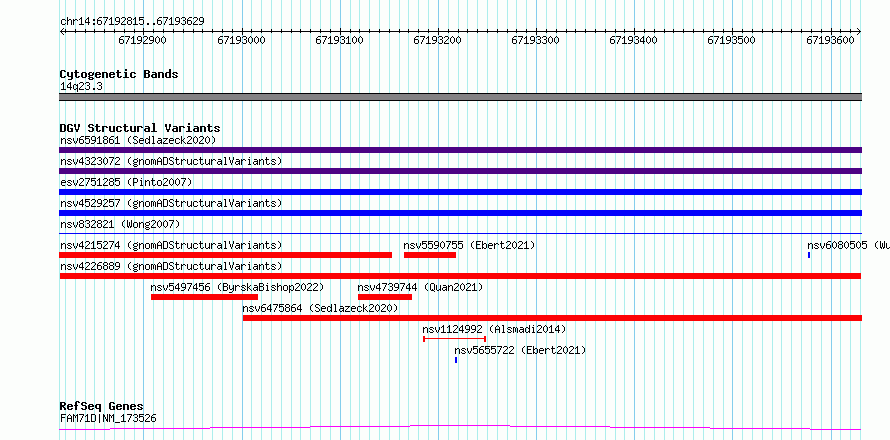Viewport: 890px width, 440px height.
Task: Open the DGV Structural Variants track title
Action: click(140, 128)
